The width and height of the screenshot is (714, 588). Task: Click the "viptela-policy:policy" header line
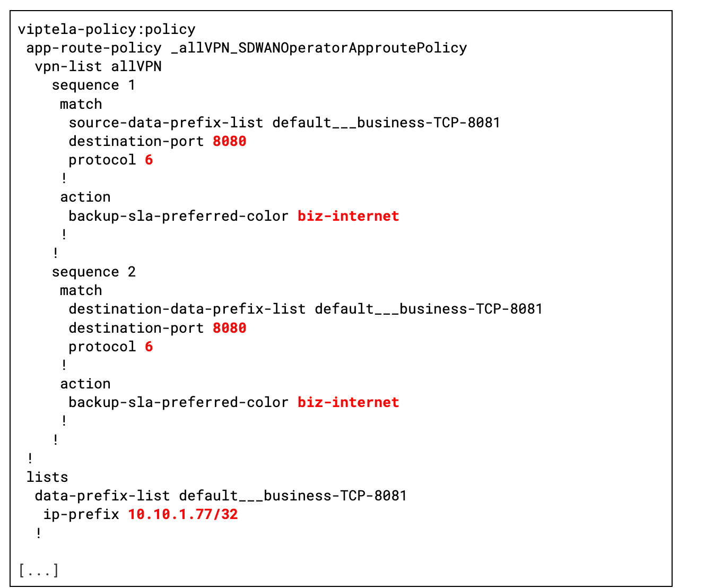(107, 29)
